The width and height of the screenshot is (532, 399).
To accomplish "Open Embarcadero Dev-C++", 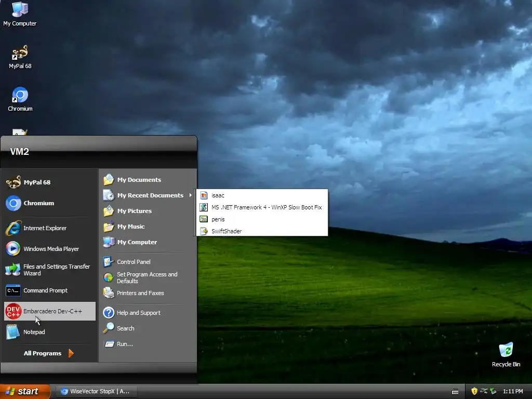I will coord(49,311).
